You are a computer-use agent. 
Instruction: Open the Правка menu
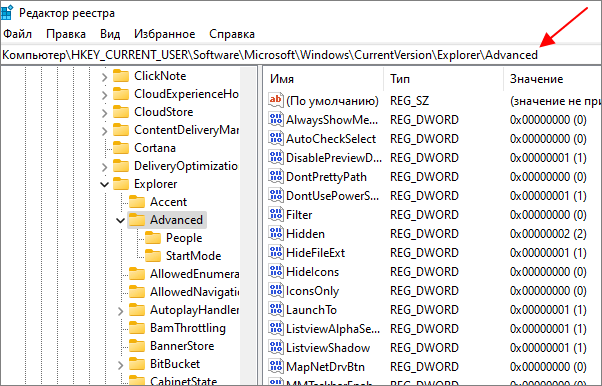(66, 34)
